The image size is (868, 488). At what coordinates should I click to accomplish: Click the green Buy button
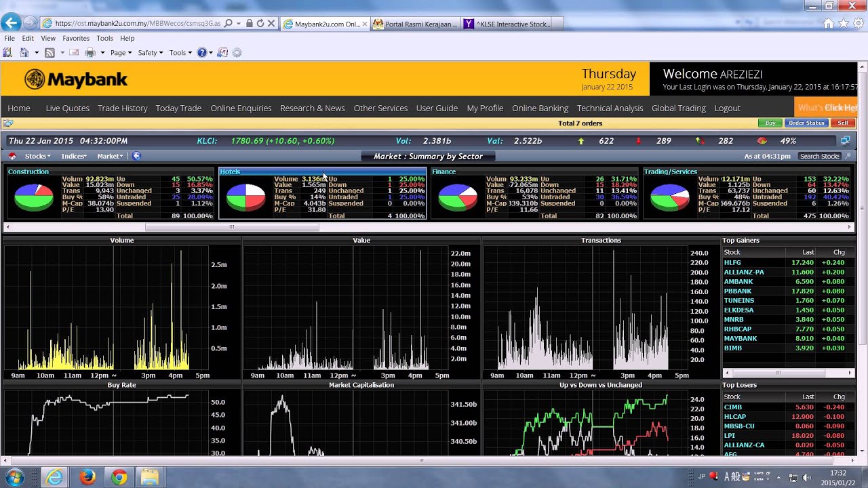770,123
